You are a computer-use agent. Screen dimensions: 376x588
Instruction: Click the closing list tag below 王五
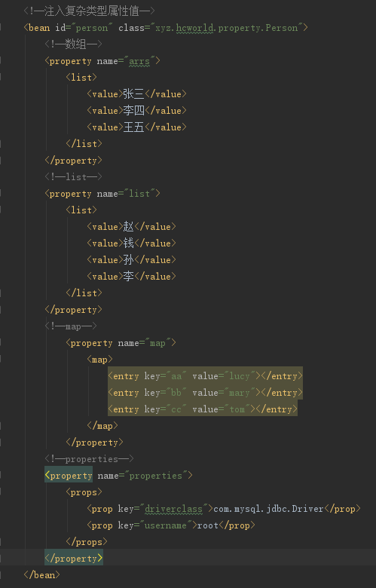tap(84, 144)
